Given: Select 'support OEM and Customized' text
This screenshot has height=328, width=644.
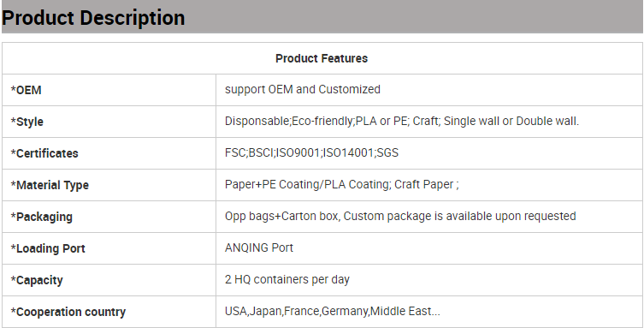Looking at the screenshot, I should point(302,90).
